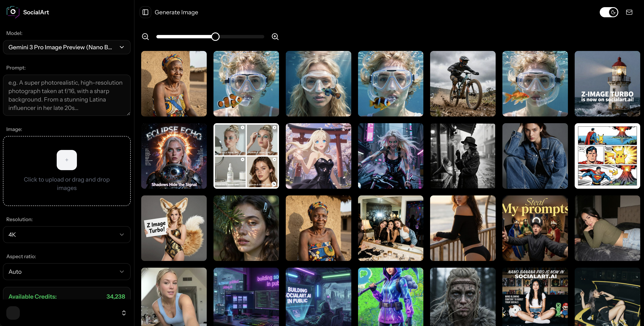Open the Superman and Pikachu comic thumbnail
644x326 pixels.
click(607, 156)
